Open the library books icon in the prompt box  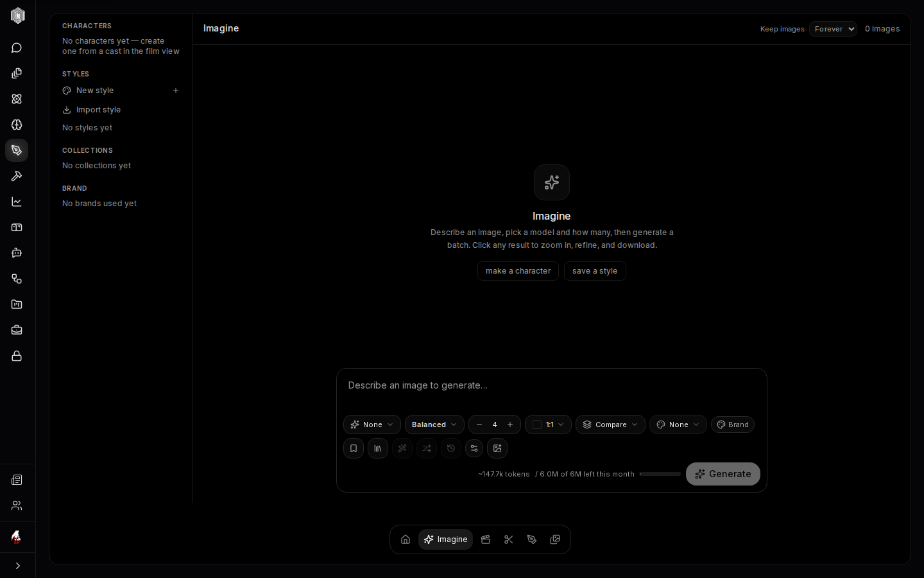[x=378, y=448]
